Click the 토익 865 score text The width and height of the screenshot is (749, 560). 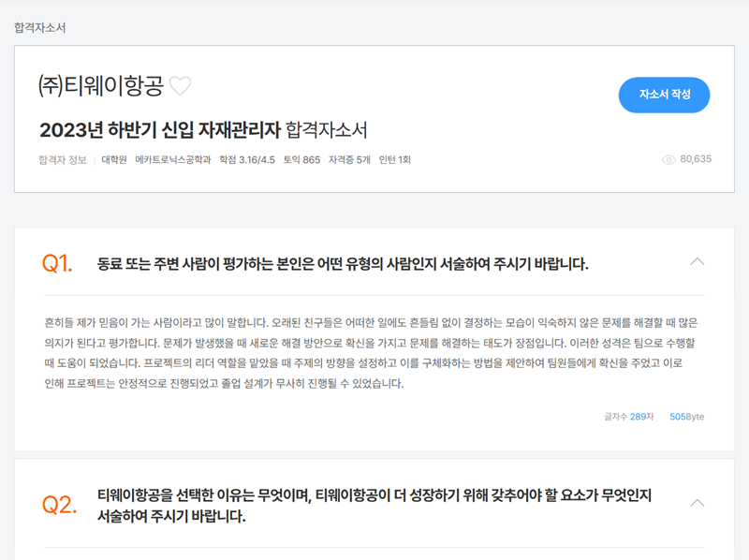point(301,160)
